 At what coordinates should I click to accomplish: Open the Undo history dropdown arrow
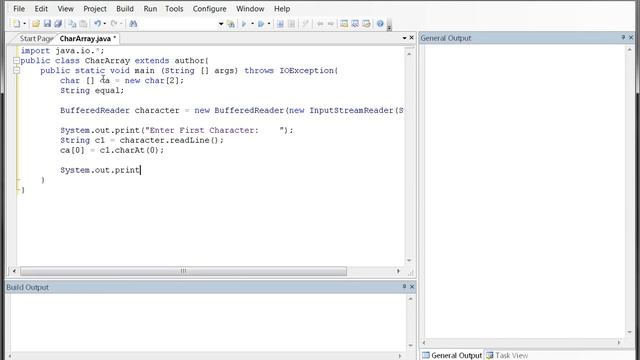pyautogui.click(x=105, y=24)
